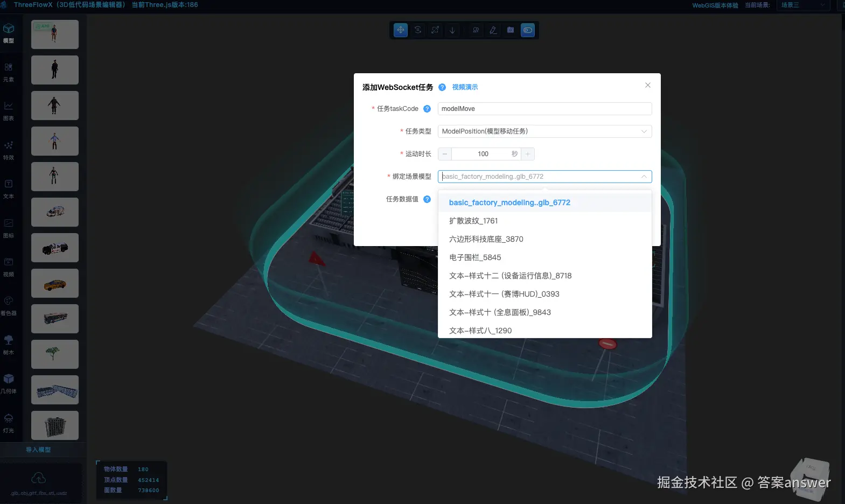The image size is (845, 504).
Task: Click help icon beside 任务数据值 label
Action: pyautogui.click(x=427, y=199)
